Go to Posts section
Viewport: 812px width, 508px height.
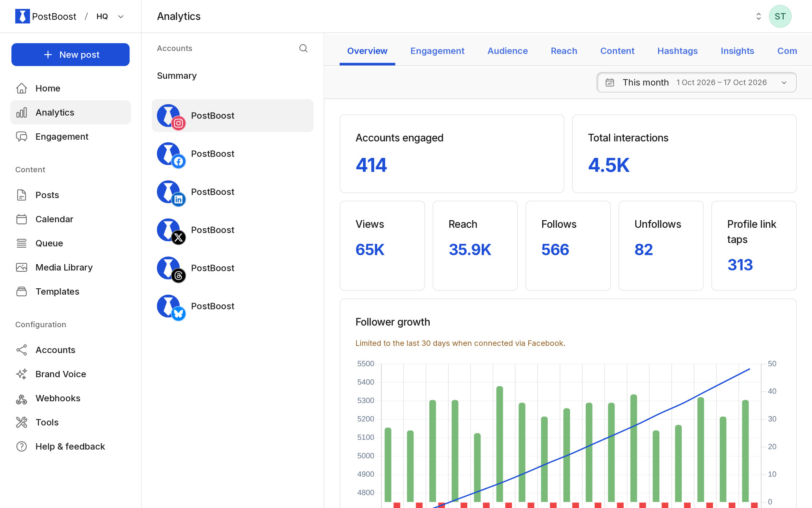[71, 195]
